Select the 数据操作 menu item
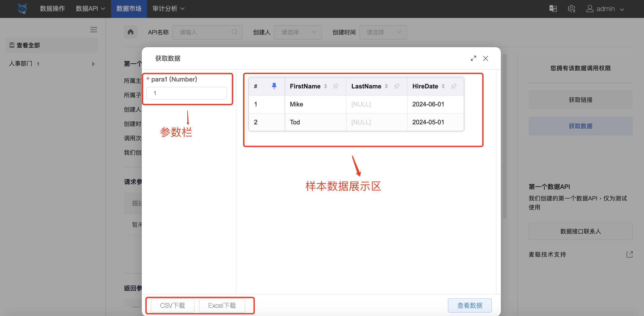The height and width of the screenshot is (316, 644). point(53,9)
